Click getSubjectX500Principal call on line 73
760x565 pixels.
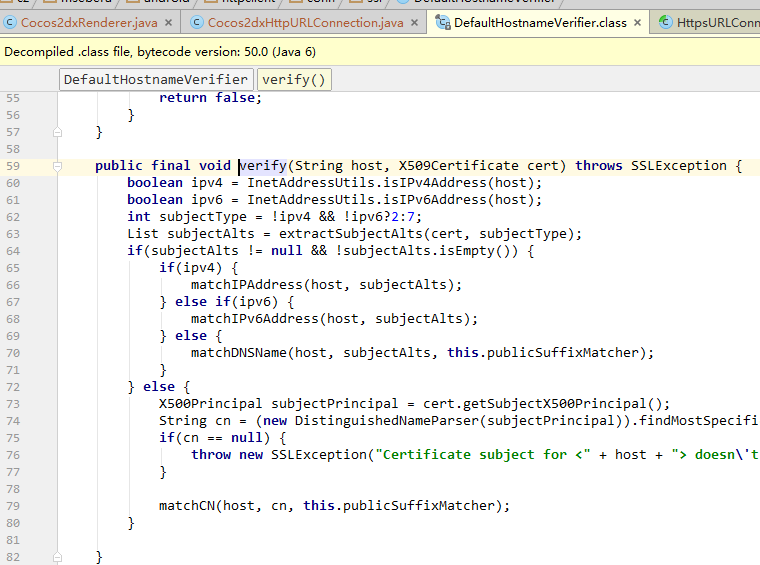[554, 404]
